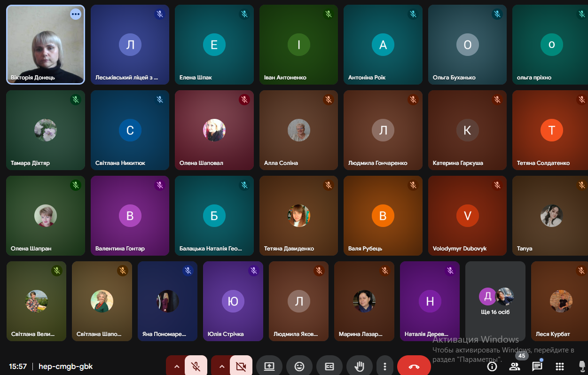Unmute the microphone in the call toolbar
Viewport: 588px width, 375px height.
pos(196,367)
